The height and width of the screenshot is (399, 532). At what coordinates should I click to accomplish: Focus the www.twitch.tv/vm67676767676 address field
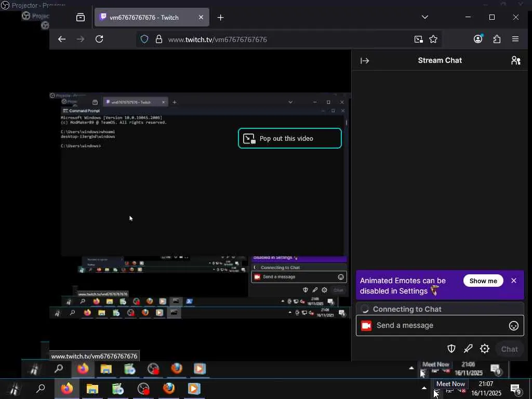coord(289,39)
